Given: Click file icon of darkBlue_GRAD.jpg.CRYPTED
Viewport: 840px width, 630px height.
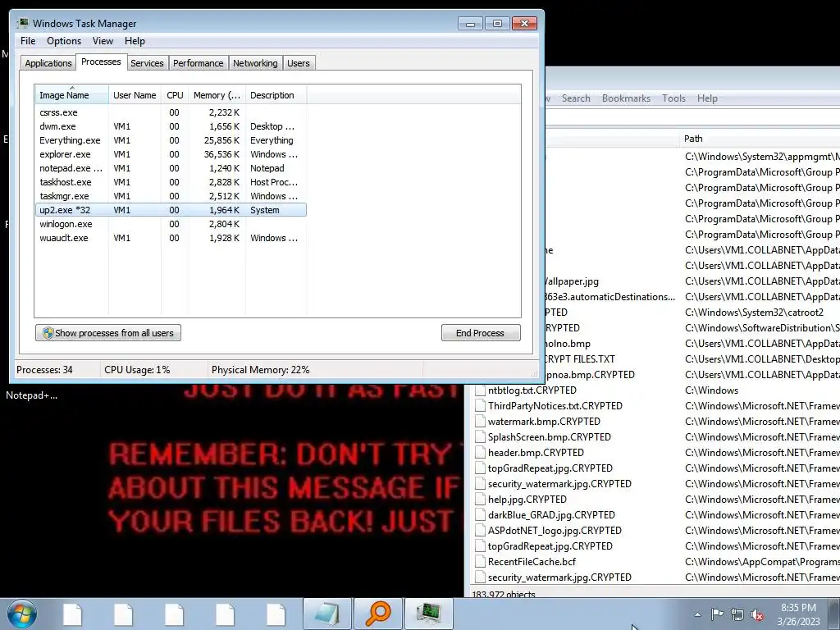Looking at the screenshot, I should (x=480, y=515).
